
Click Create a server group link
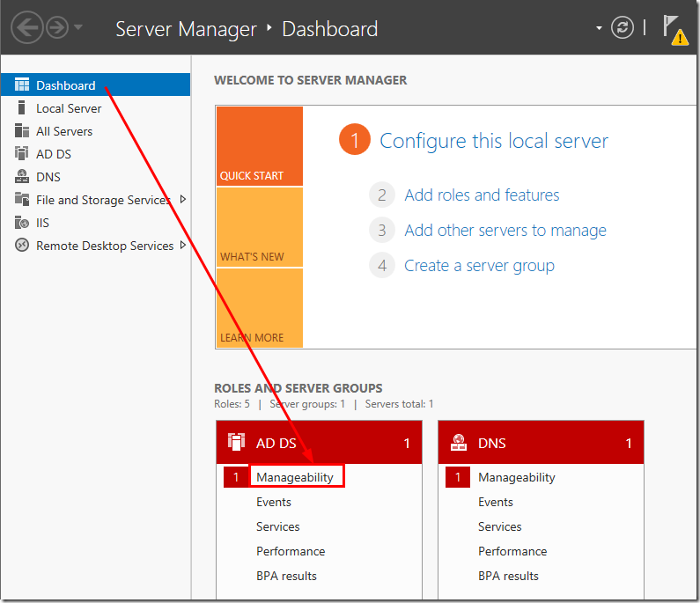[x=479, y=266]
